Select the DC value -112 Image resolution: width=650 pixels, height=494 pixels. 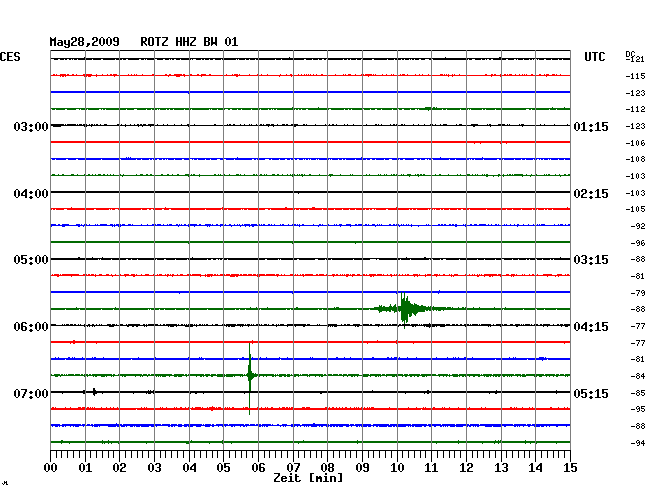(635, 109)
